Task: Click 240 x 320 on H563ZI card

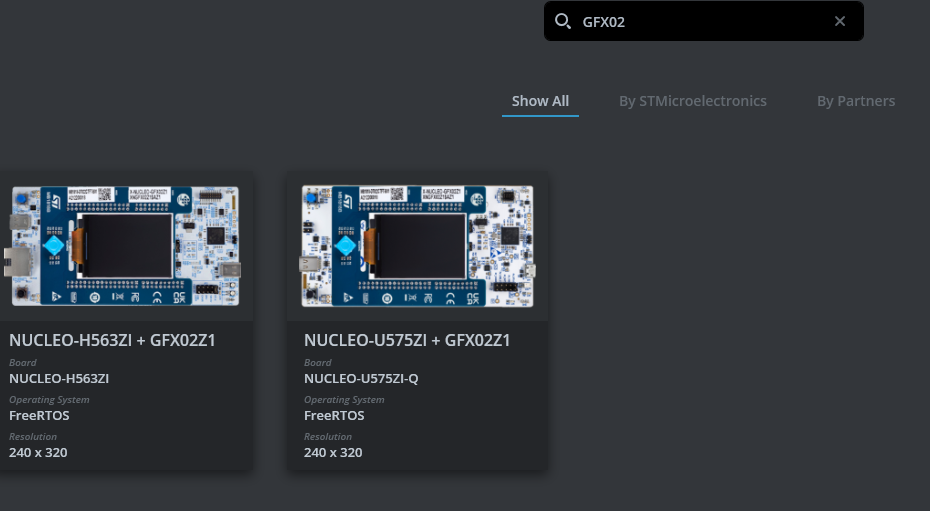Action: click(x=38, y=453)
